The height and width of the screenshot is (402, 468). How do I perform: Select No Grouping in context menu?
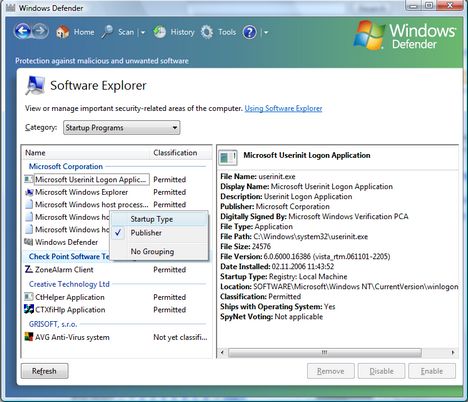[159, 251]
